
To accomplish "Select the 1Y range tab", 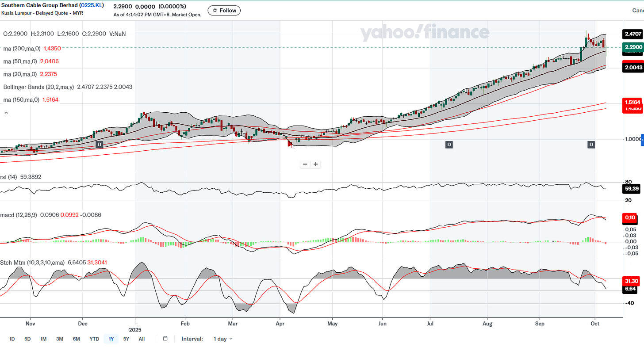I will click(111, 339).
